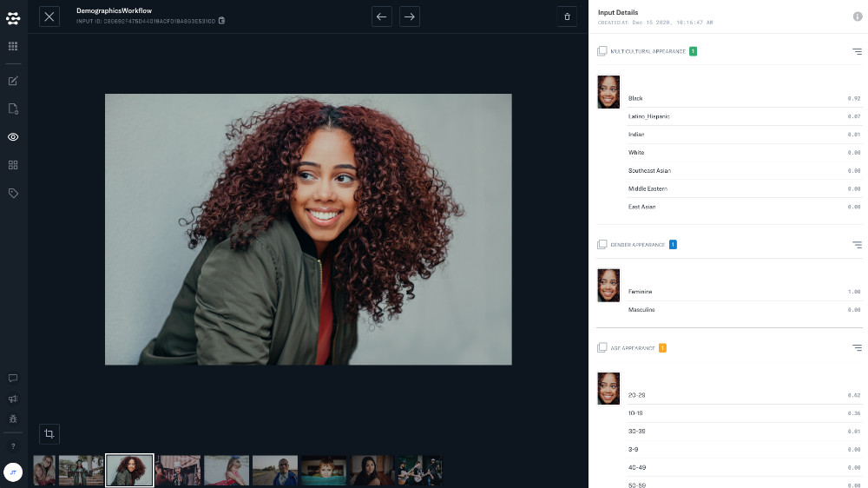This screenshot has width=868, height=488.
Task: Select the eye explorer icon in sidebar
Action: point(13,137)
